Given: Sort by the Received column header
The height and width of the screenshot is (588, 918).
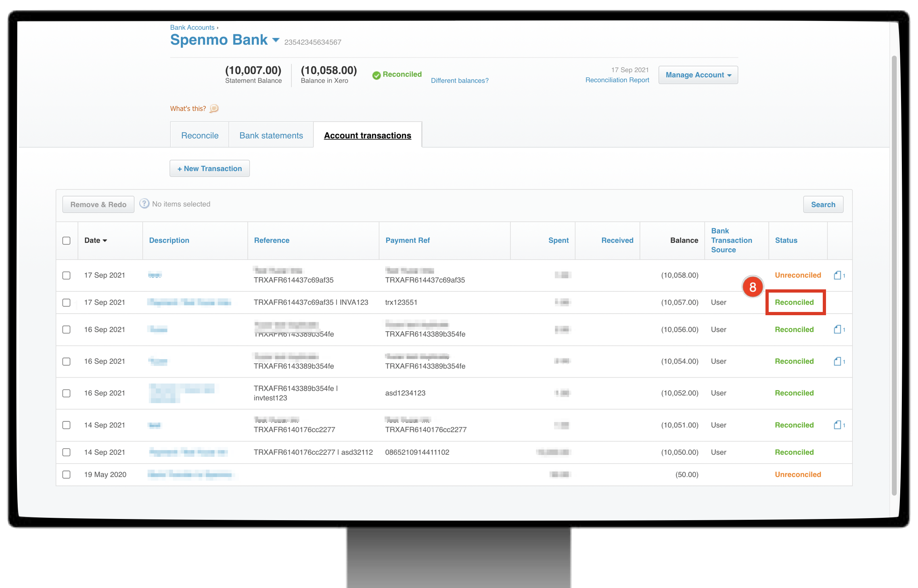Looking at the screenshot, I should point(617,240).
